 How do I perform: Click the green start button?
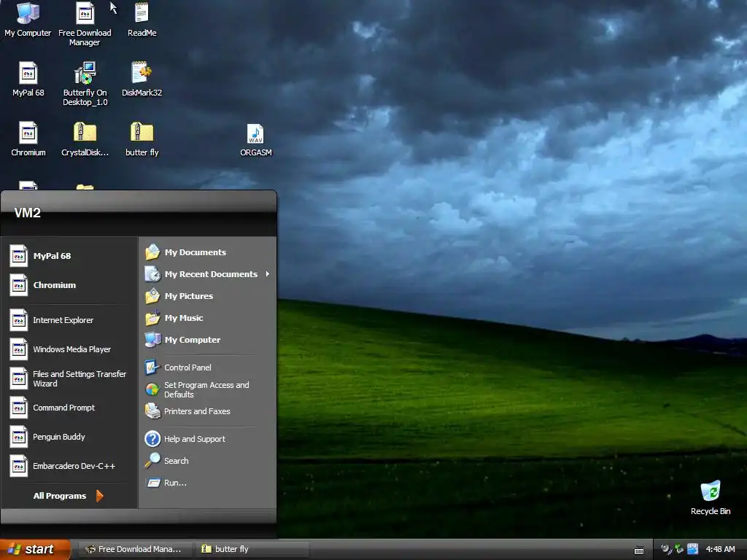(35, 549)
